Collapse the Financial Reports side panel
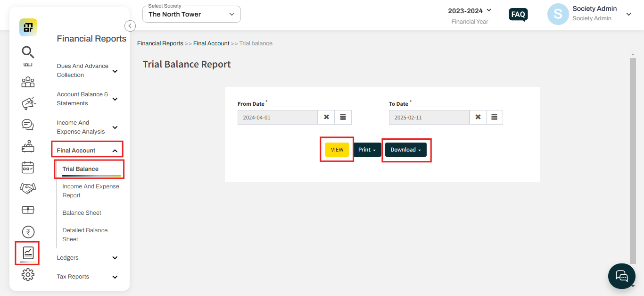Image resolution: width=644 pixels, height=296 pixels. [x=130, y=26]
